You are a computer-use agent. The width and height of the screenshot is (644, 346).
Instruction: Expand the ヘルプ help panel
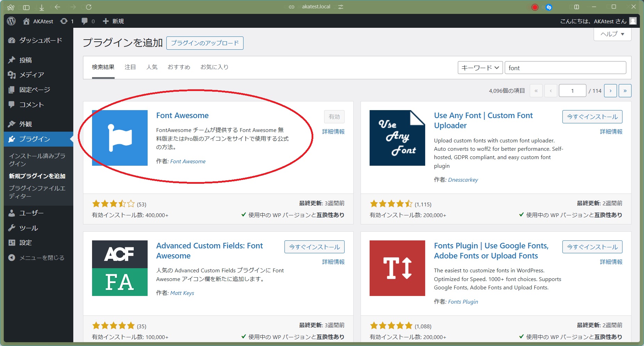pyautogui.click(x=612, y=34)
